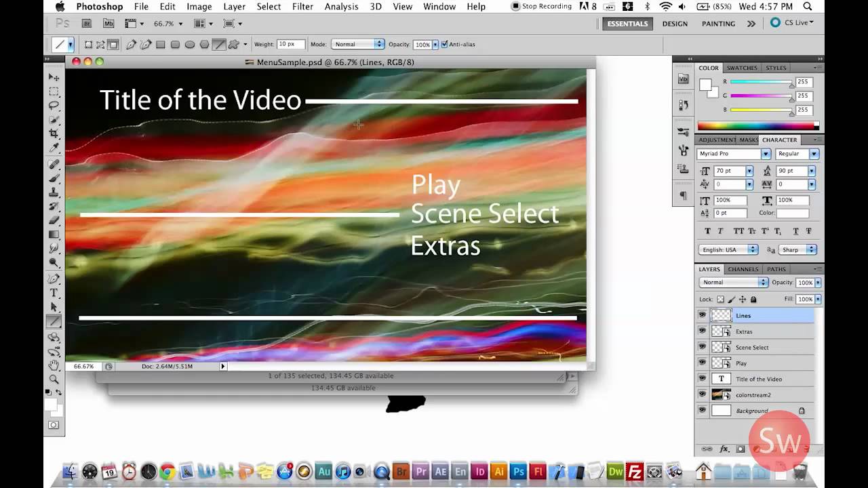
Task: Click the Quick Mask mode icon
Action: pos(54,425)
